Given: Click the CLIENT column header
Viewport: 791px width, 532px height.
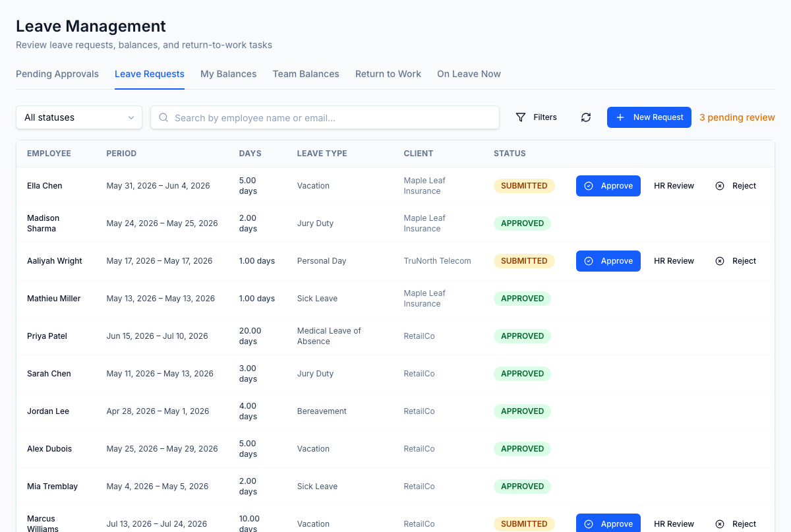Looking at the screenshot, I should [x=419, y=154].
